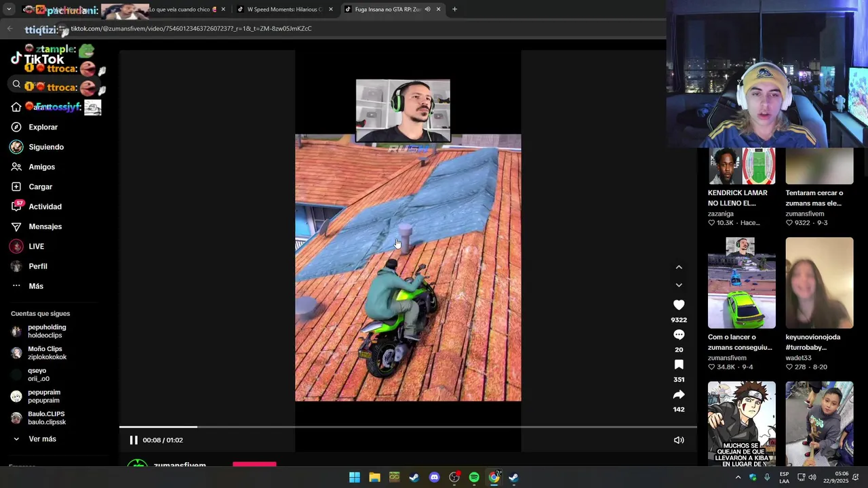
Task: Open Siguiendo in the sidebar
Action: [46, 147]
